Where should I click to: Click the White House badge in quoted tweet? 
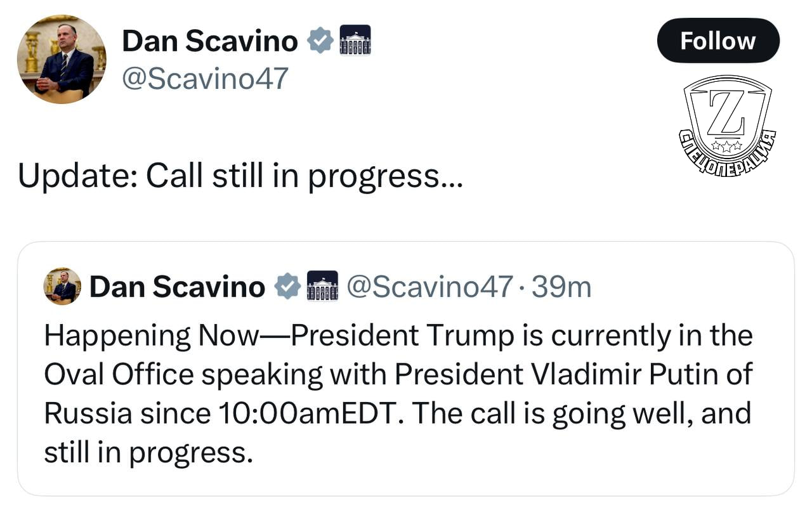click(x=322, y=286)
